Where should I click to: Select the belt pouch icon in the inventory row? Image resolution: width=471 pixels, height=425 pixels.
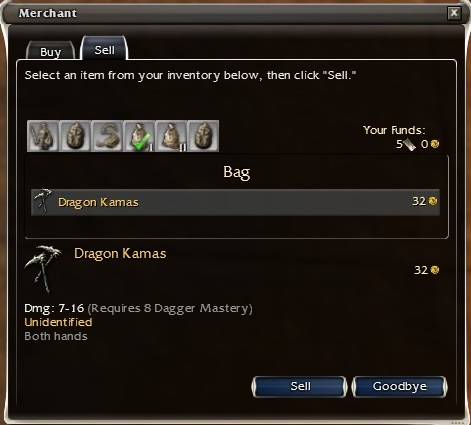coord(107,136)
